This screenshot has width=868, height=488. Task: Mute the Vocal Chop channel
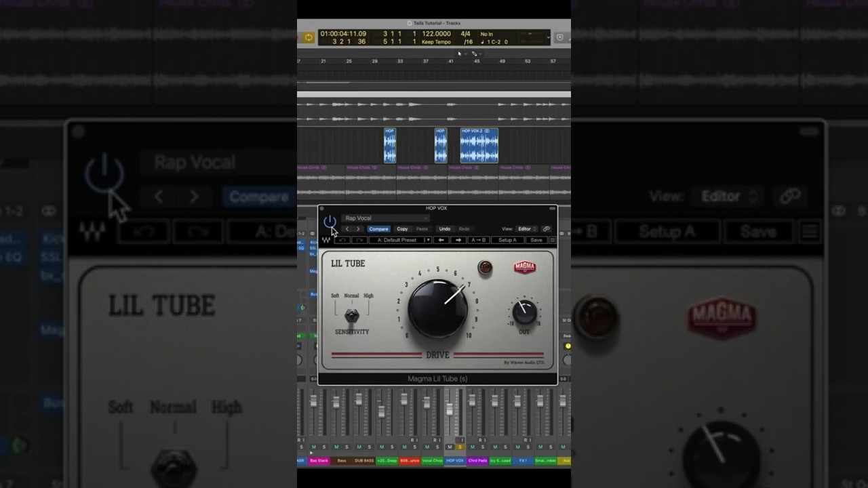427,447
